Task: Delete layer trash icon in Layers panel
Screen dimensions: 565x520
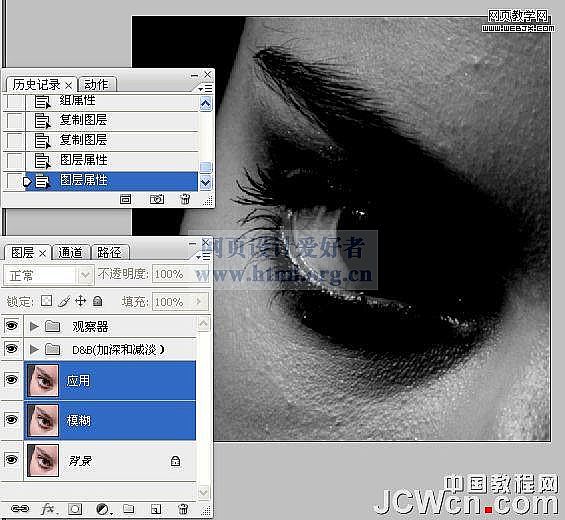Action: point(183,509)
